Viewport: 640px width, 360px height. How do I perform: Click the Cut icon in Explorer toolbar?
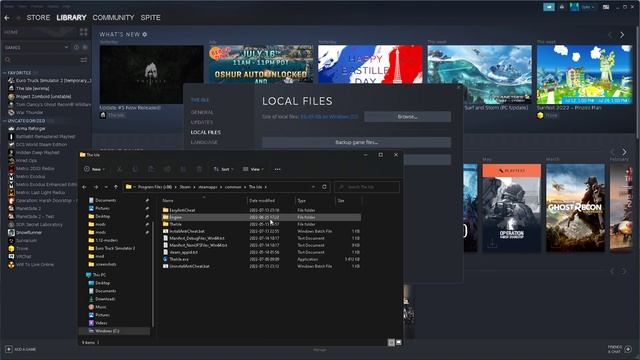[119, 169]
